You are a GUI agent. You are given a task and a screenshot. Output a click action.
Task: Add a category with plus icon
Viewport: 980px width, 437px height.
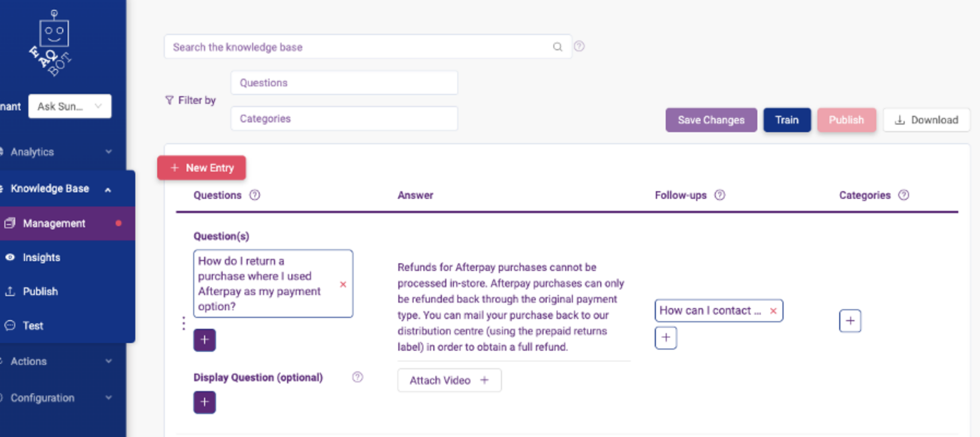point(850,321)
